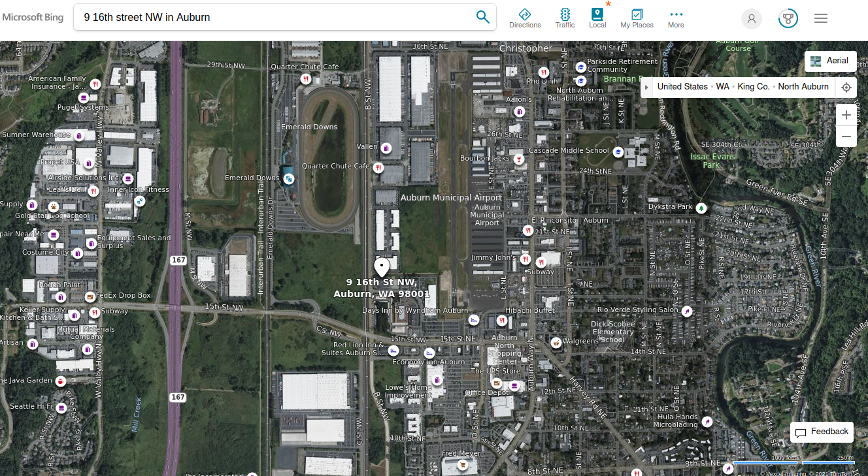Viewport: 868px width, 476px height.
Task: Open the Local places menu
Action: [597, 18]
